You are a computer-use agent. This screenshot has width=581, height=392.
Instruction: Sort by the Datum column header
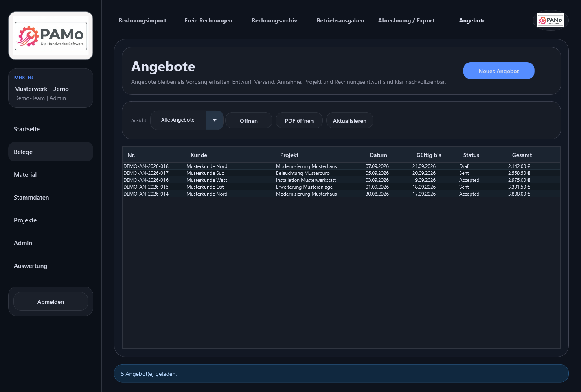[x=388, y=155]
